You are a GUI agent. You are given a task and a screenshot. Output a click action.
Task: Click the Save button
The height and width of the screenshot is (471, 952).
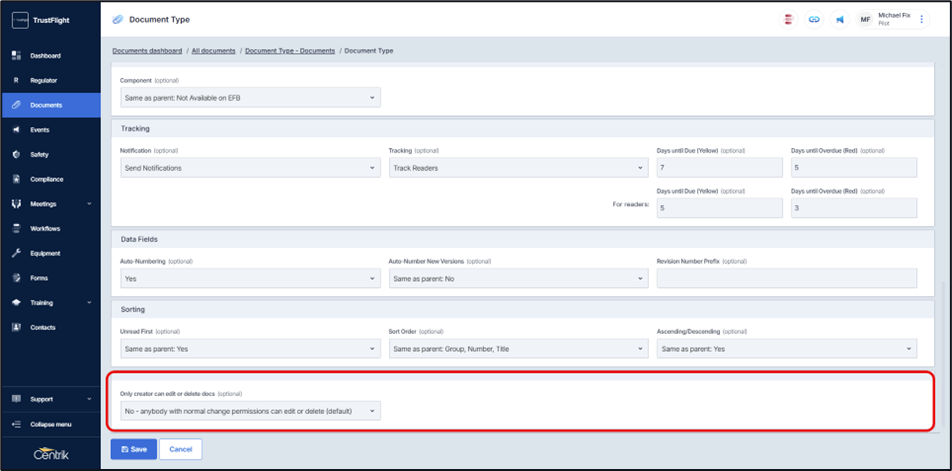pos(133,449)
